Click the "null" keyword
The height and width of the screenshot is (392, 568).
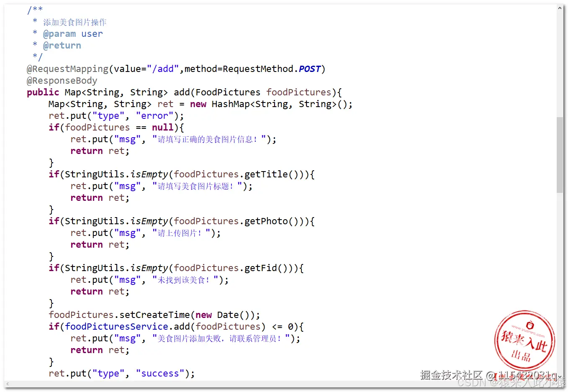163,128
